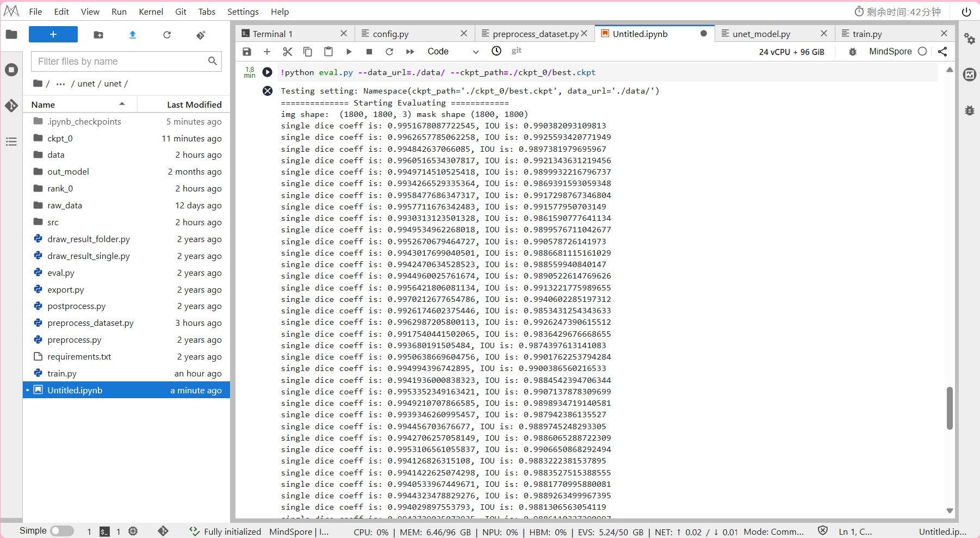Cut the selected cell
This screenshot has width=980, height=538.
coord(288,51)
